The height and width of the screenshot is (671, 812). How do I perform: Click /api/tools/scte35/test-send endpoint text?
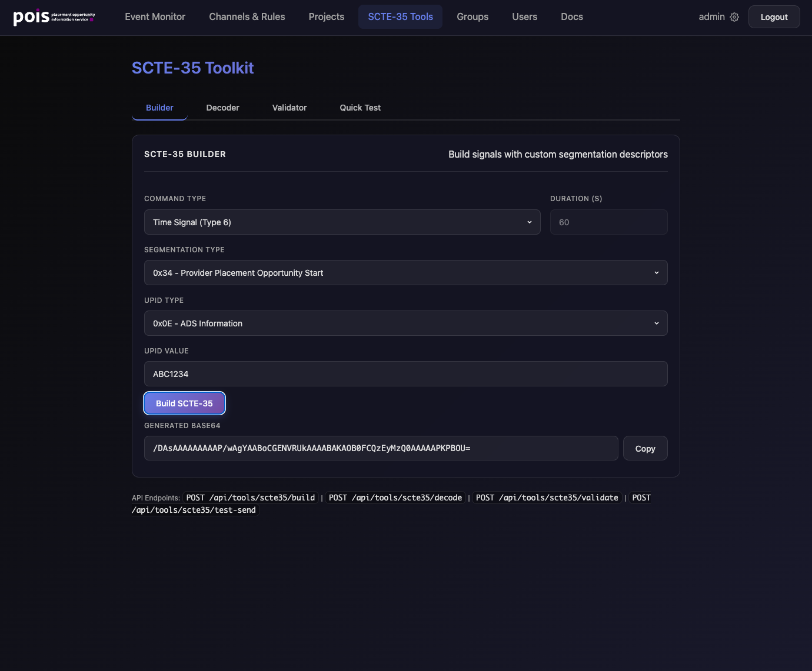click(x=194, y=510)
